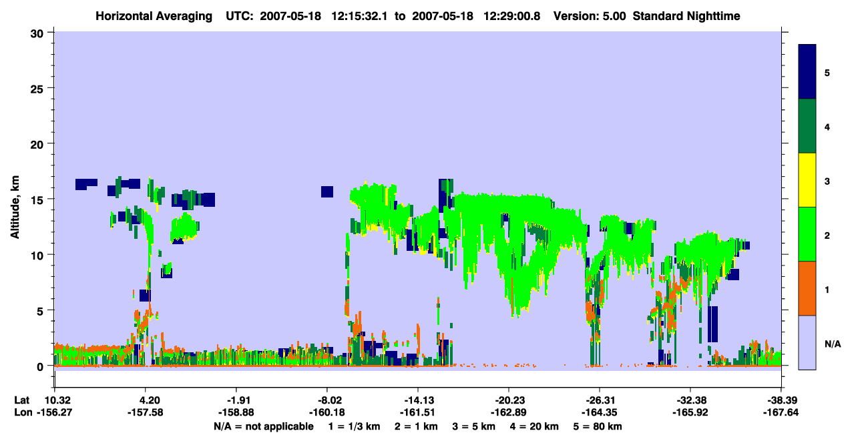Click the latitude tick value -26.31
This screenshot has height=445, width=868.
pyautogui.click(x=600, y=400)
